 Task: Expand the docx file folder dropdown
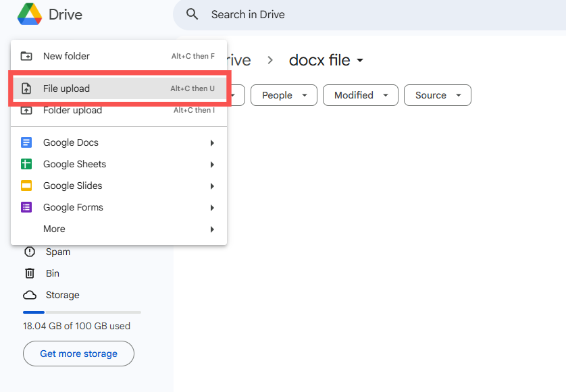click(360, 61)
